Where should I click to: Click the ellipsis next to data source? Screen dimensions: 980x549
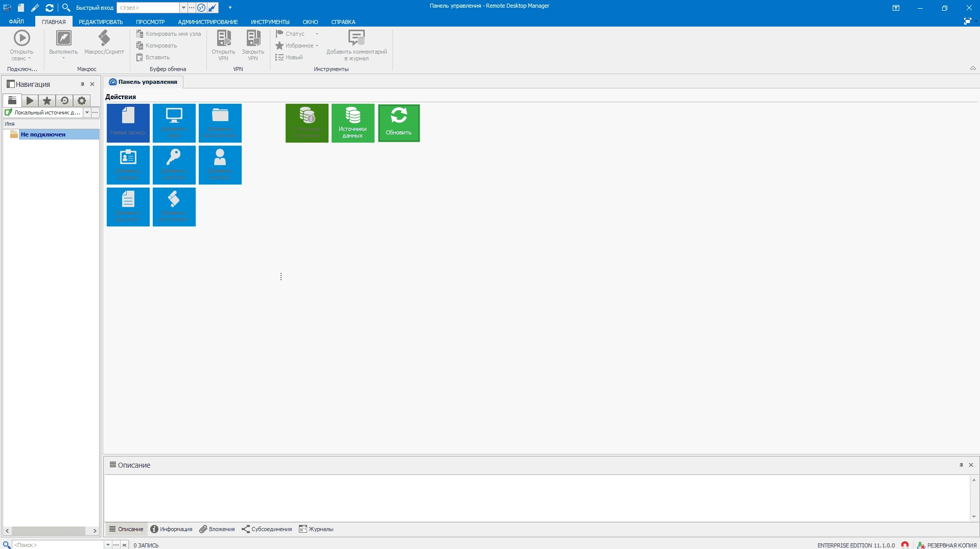pos(95,112)
